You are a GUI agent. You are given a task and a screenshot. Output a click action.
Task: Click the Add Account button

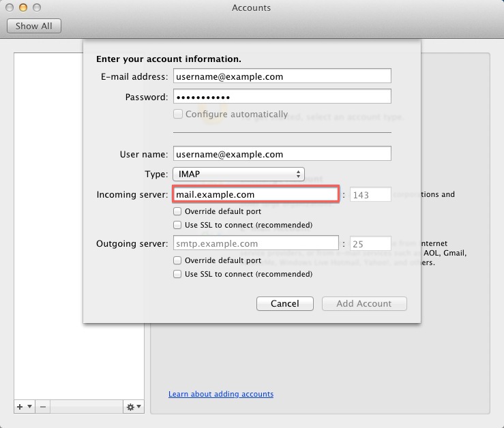tap(364, 304)
